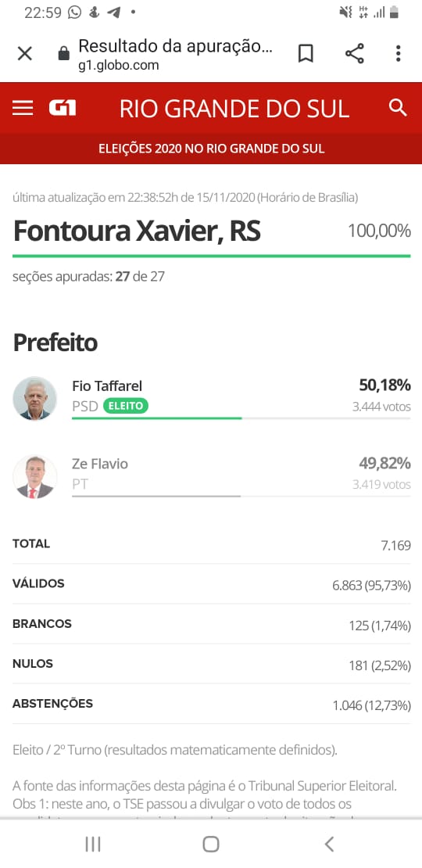Screen dimensions: 422x868
Task: Tap the green ELEITO badge
Action: point(126,407)
